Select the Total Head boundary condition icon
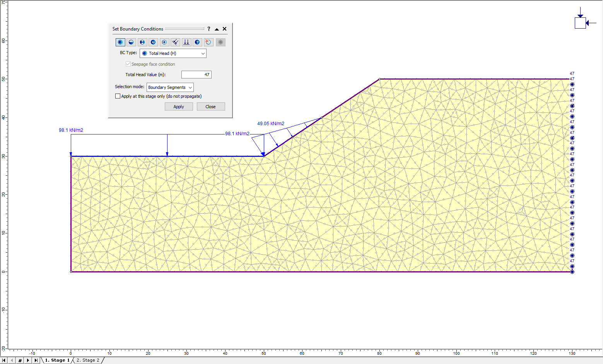Image resolution: width=603 pixels, height=364 pixels. point(120,42)
